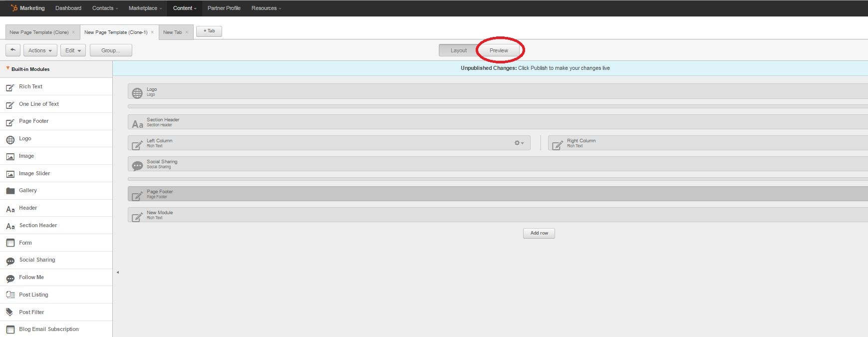Switch to Layout view
The height and width of the screenshot is (337, 868).
458,50
